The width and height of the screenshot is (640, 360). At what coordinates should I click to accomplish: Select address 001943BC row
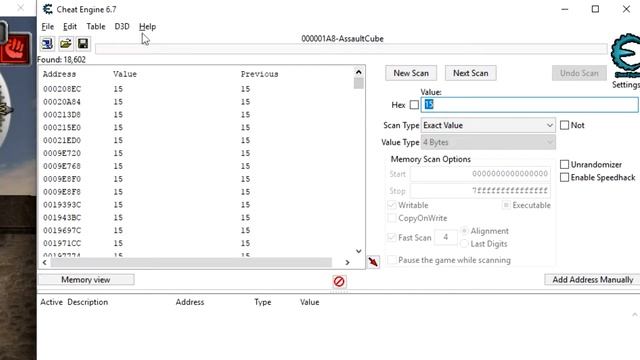point(197,218)
